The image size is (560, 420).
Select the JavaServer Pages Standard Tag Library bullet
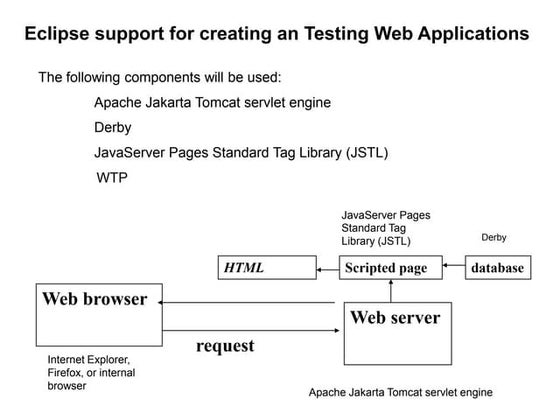point(241,153)
